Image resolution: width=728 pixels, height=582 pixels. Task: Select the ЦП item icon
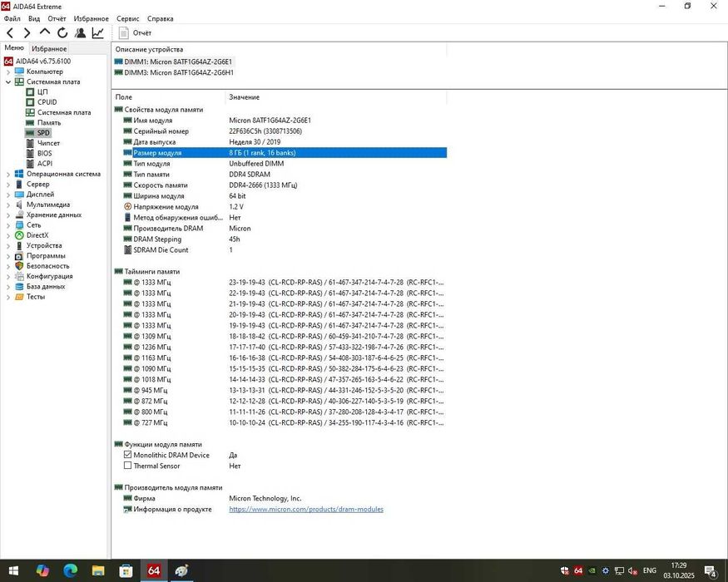point(30,92)
